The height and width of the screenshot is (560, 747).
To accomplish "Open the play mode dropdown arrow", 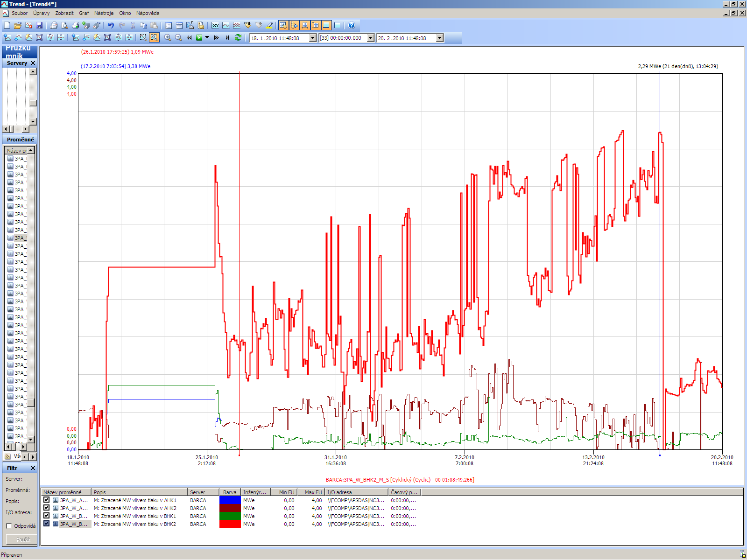I will pos(207,38).
